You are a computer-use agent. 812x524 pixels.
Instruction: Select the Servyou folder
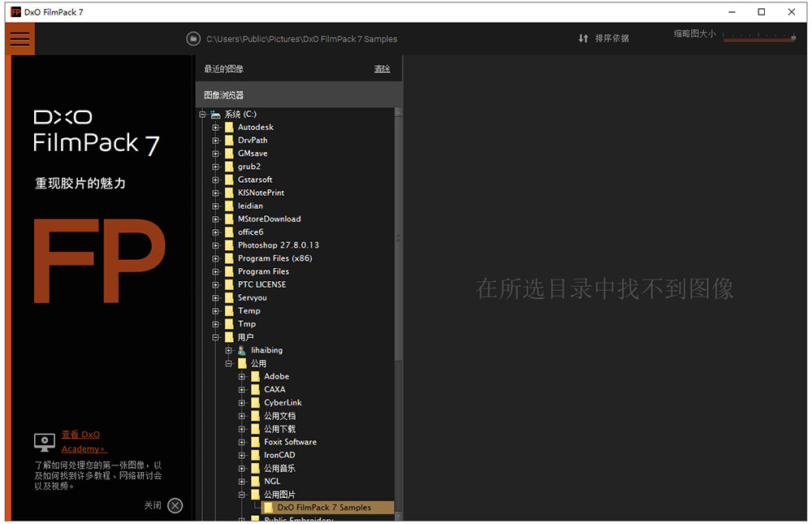[x=253, y=297]
